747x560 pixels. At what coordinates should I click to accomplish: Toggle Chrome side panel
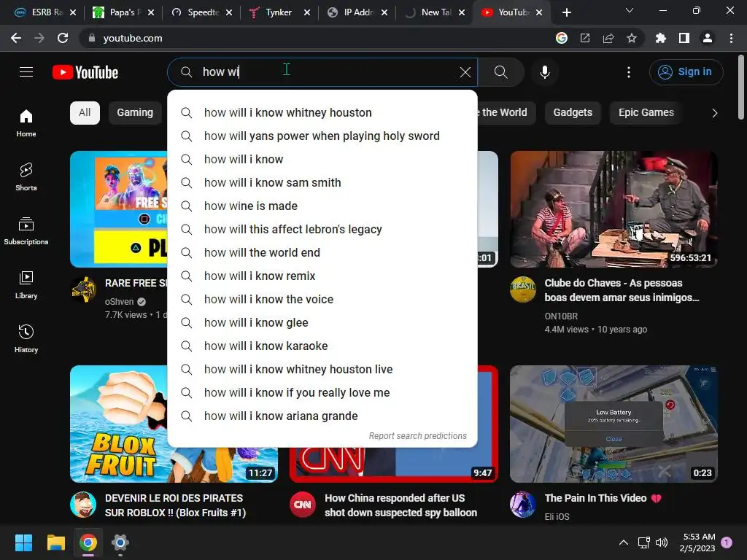[684, 38]
